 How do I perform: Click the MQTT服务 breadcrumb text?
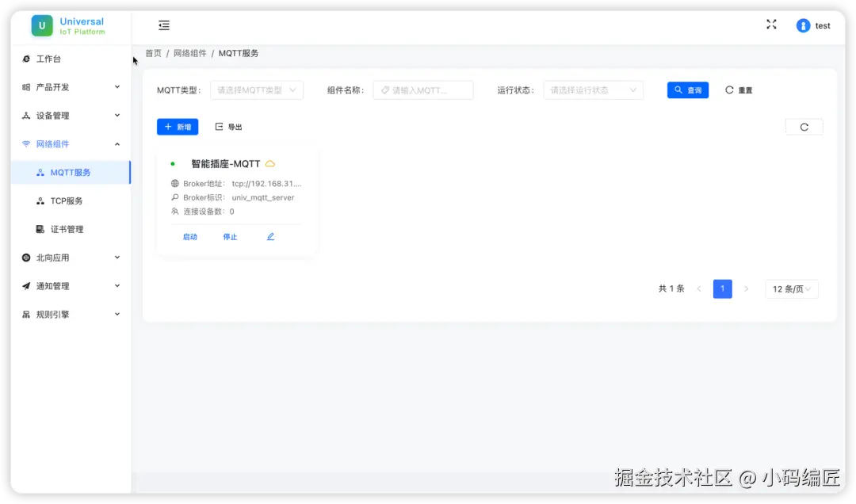click(x=239, y=54)
